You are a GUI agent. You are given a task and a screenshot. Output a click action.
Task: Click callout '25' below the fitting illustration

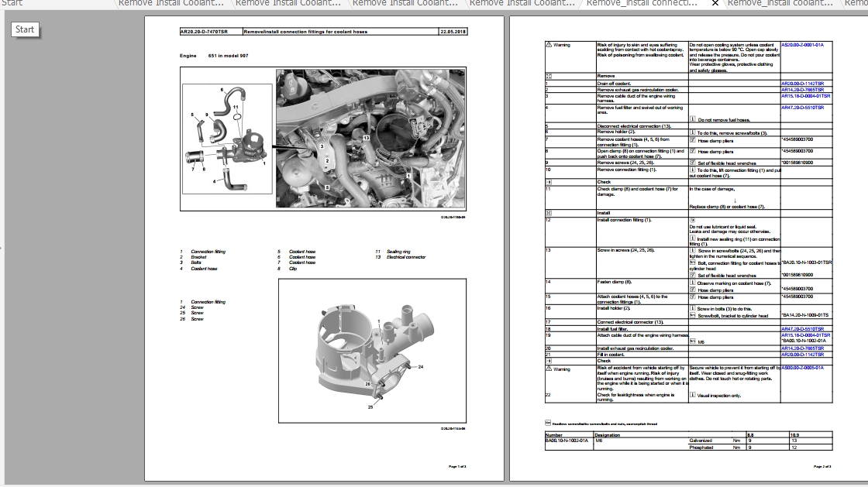coord(370,407)
